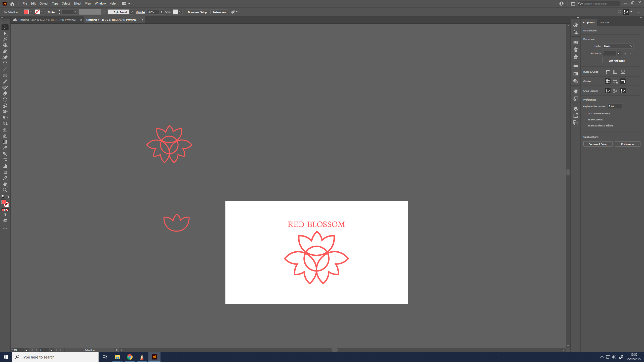Open the Layers panel icon
The image size is (644, 362).
576,109
